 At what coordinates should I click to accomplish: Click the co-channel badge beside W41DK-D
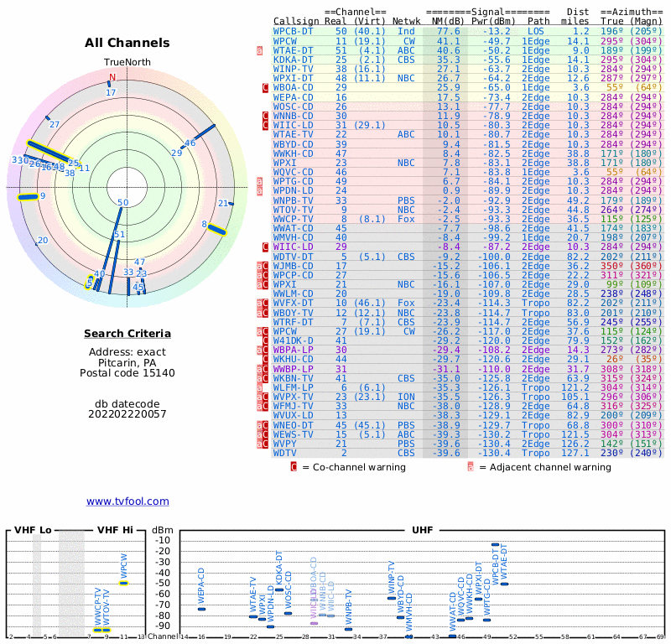point(265,340)
